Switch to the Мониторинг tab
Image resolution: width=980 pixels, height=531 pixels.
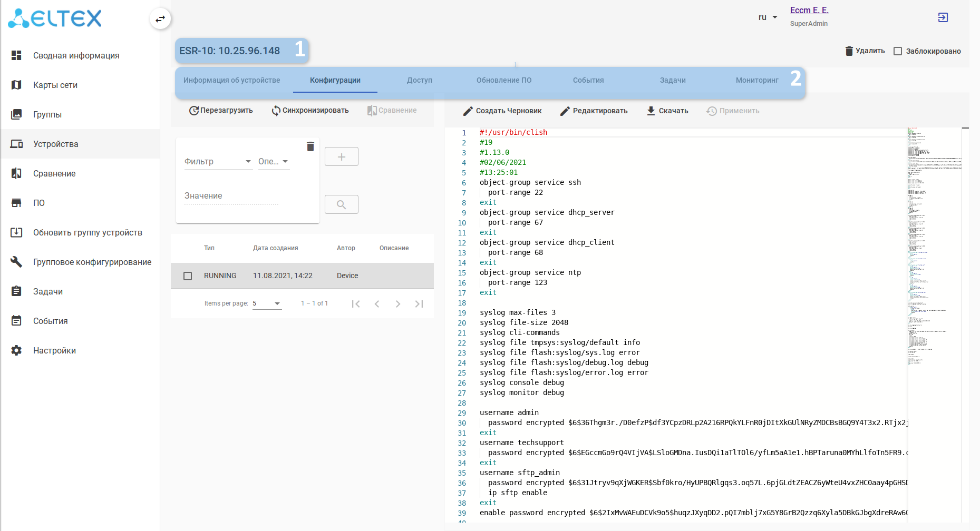tap(756, 80)
